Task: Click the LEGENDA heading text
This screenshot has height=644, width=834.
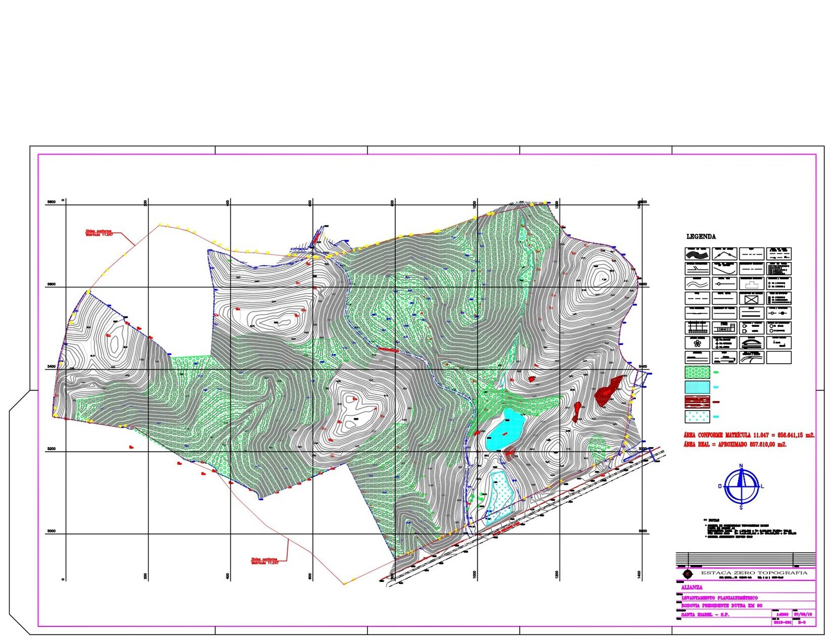Action: (701, 237)
